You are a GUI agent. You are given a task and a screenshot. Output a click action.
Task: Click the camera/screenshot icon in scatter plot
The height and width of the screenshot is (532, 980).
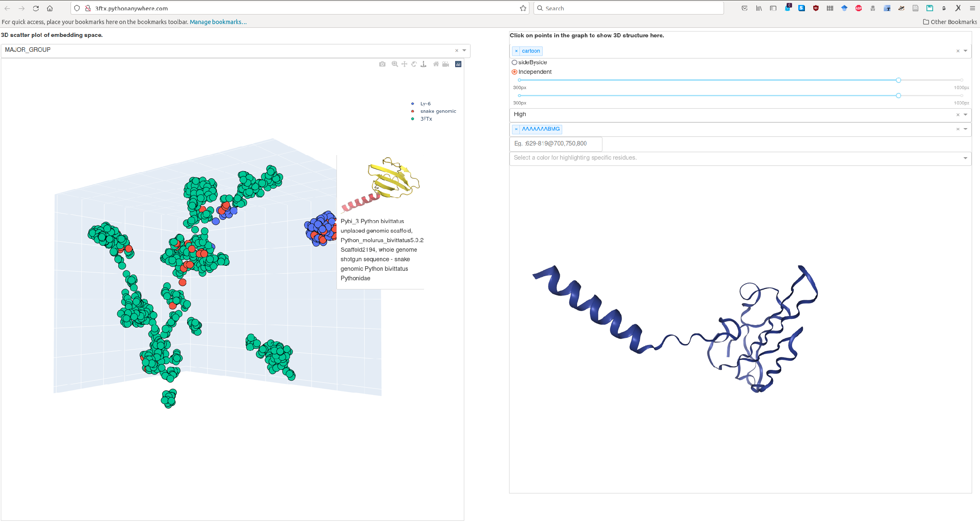click(x=383, y=63)
